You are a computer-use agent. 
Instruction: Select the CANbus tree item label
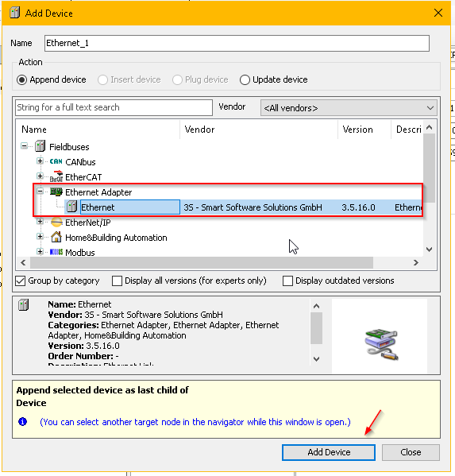click(x=80, y=162)
